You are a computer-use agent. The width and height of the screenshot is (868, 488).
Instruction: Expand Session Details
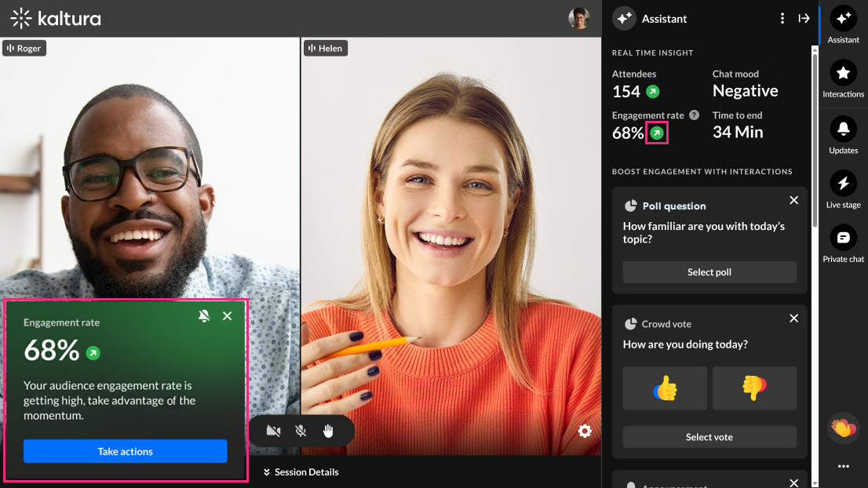point(301,472)
